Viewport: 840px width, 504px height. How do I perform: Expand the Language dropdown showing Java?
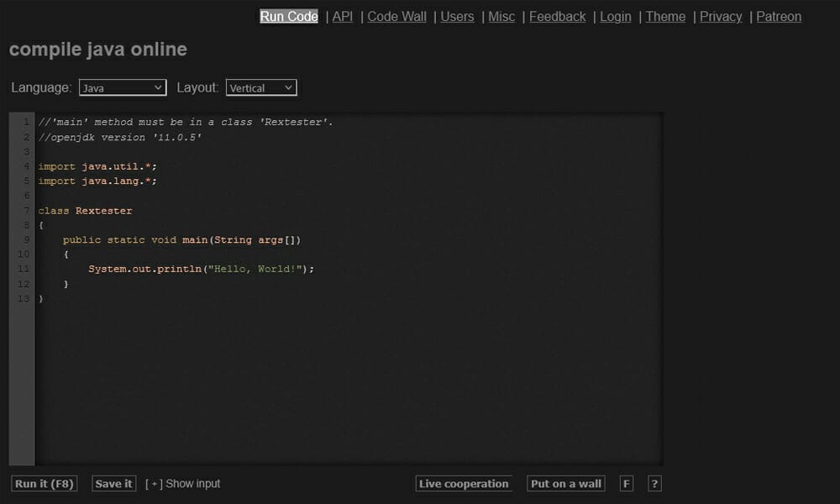coord(123,88)
